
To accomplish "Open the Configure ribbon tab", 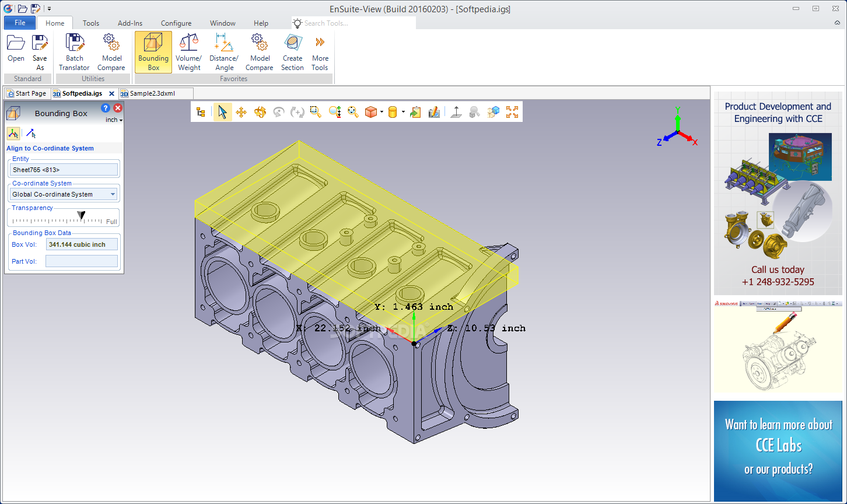I will click(176, 23).
